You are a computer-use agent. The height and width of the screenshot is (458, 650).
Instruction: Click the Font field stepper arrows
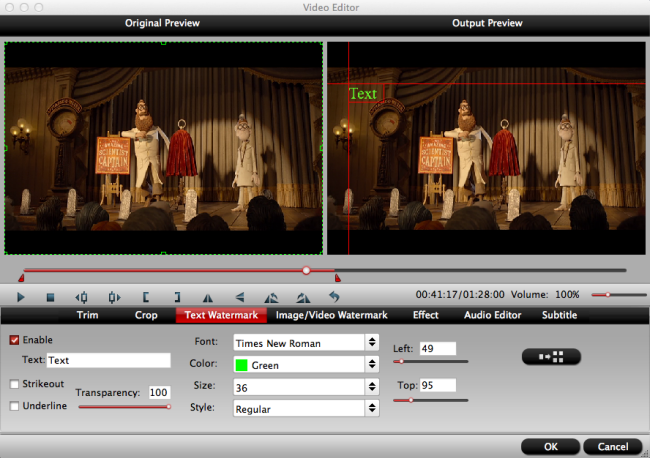[x=372, y=342]
